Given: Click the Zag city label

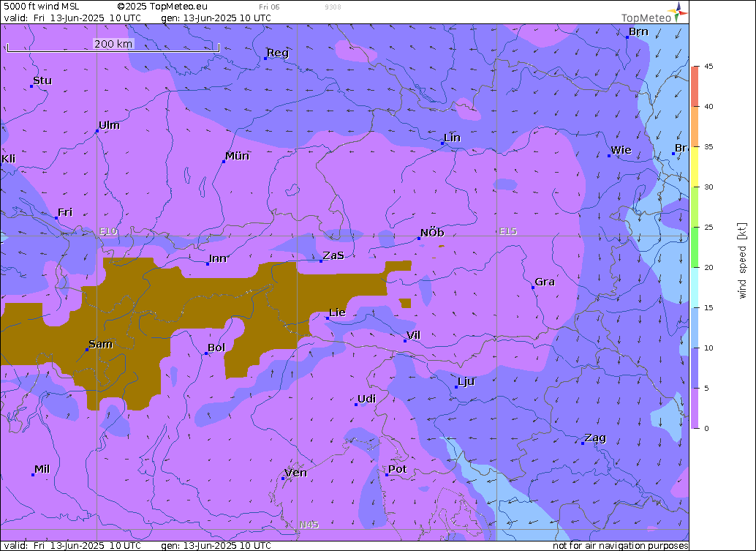Looking at the screenshot, I should tap(595, 438).
